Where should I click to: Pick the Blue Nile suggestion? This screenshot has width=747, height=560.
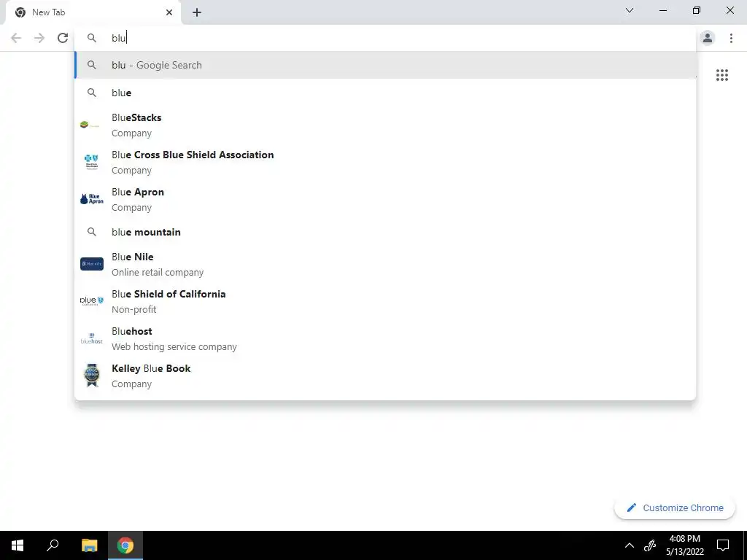[385, 264]
